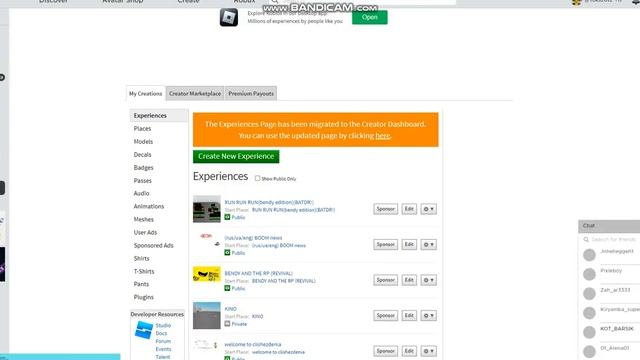
Task: Open gear dropdown for KINO
Action: (x=429, y=316)
